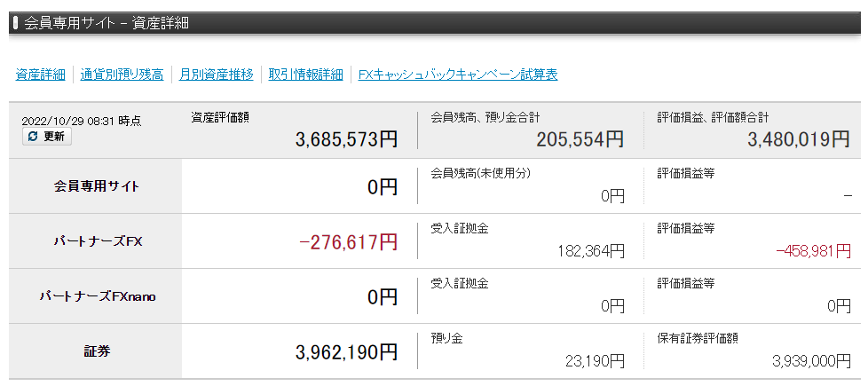Image resolution: width=868 pixels, height=386 pixels.
Task: Click the 証券 row label
Action: (96, 351)
